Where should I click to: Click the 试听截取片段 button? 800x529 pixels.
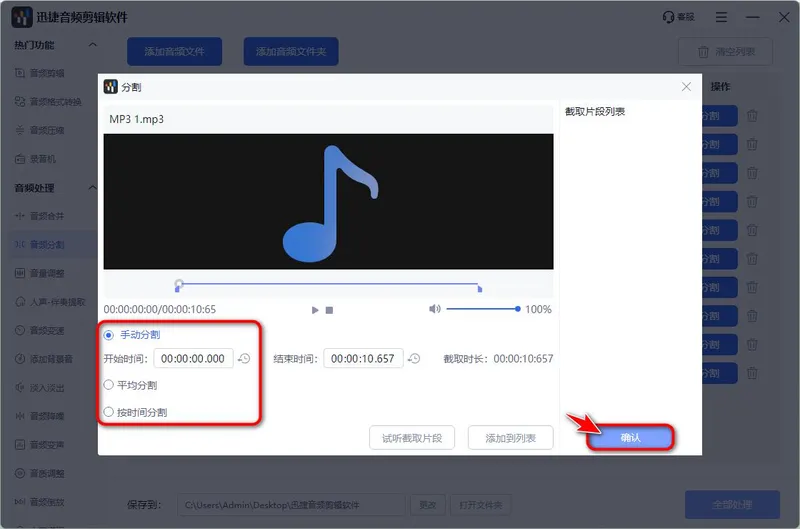point(412,438)
